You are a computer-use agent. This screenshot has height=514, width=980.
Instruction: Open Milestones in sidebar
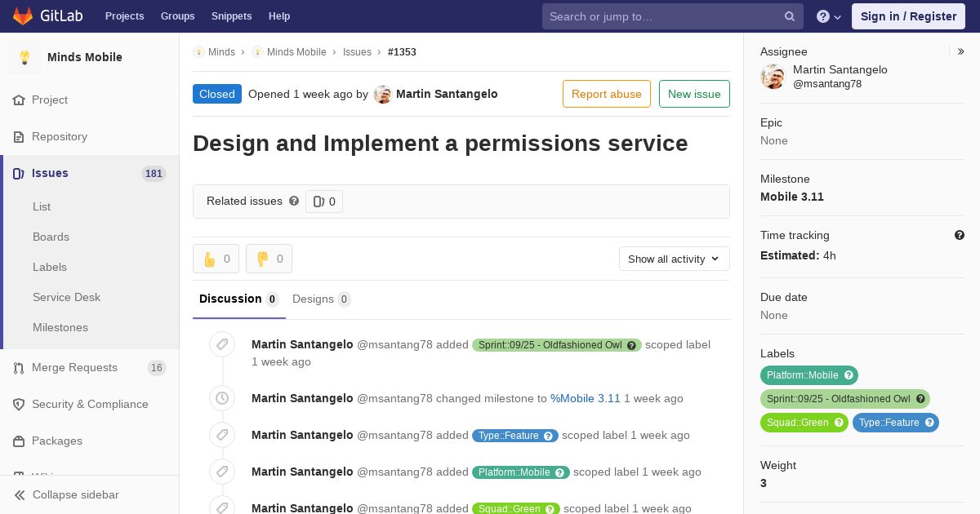coord(60,327)
